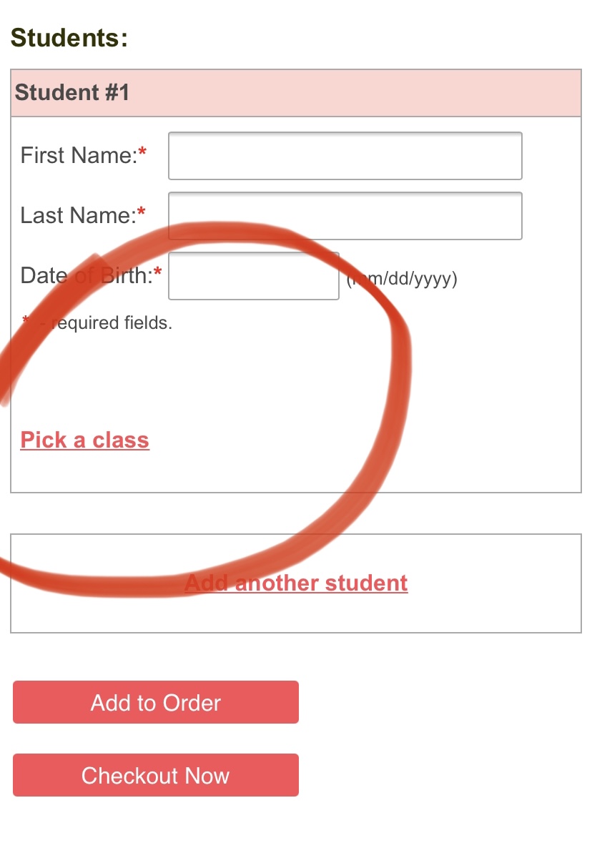Image resolution: width=592 pixels, height=868 pixels.
Task: Click the First Name text field
Action: tap(345, 156)
